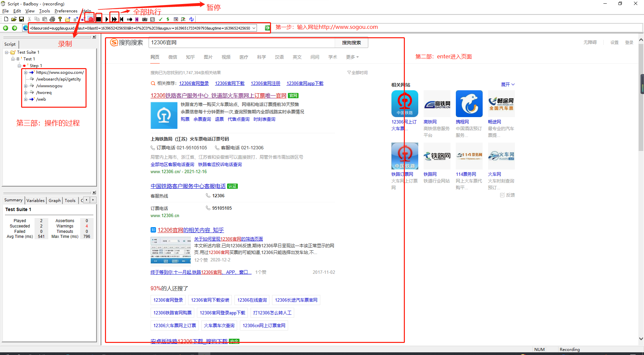Collapse the Test 1 node
Viewport: 644px width, 355px height.
click(13, 59)
